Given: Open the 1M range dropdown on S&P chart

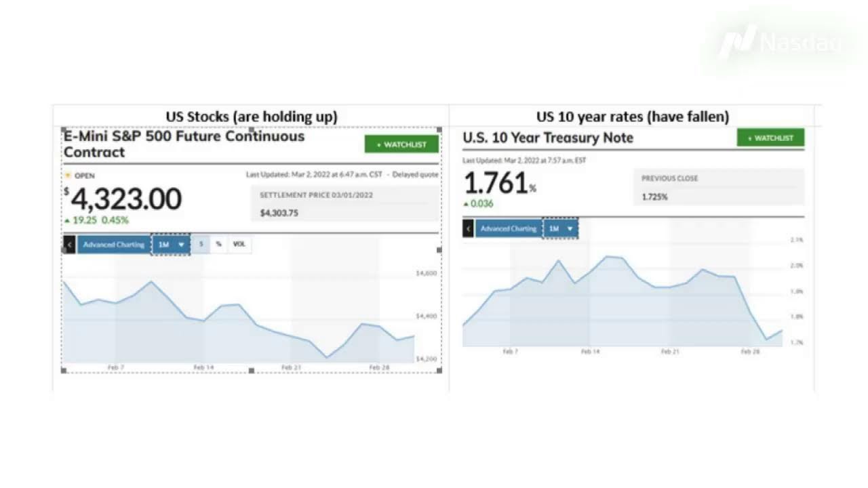Looking at the screenshot, I should coord(171,244).
